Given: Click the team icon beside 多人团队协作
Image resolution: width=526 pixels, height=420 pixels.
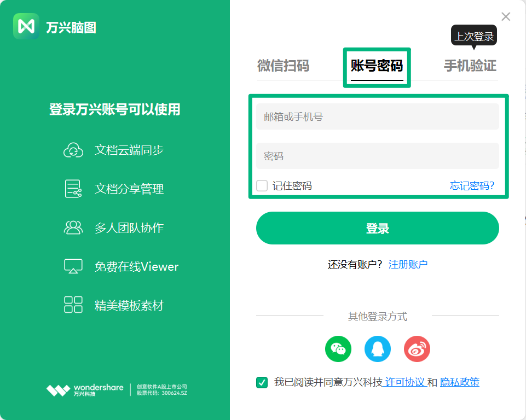Looking at the screenshot, I should (x=73, y=227).
